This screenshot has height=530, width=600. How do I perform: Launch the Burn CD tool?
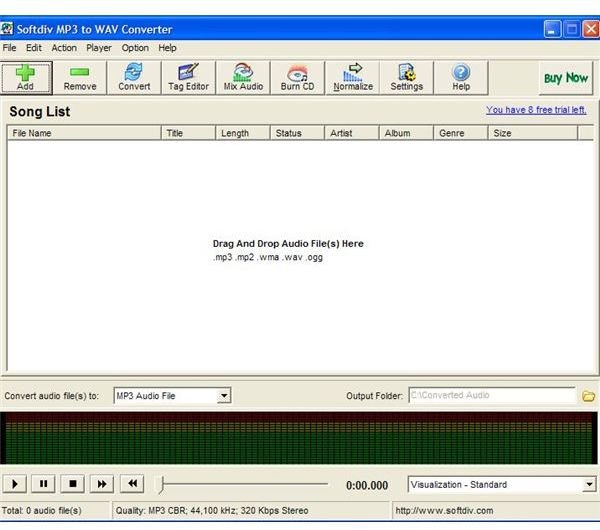coord(297,78)
